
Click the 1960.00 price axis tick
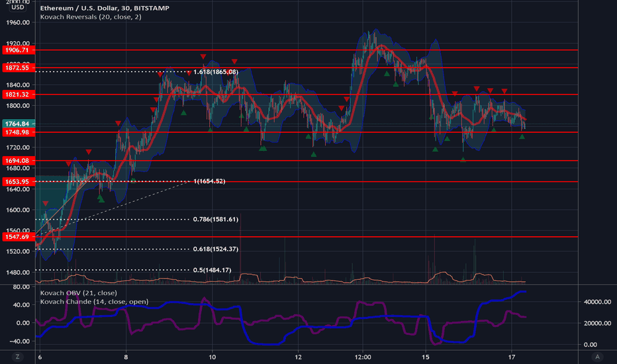[18, 23]
